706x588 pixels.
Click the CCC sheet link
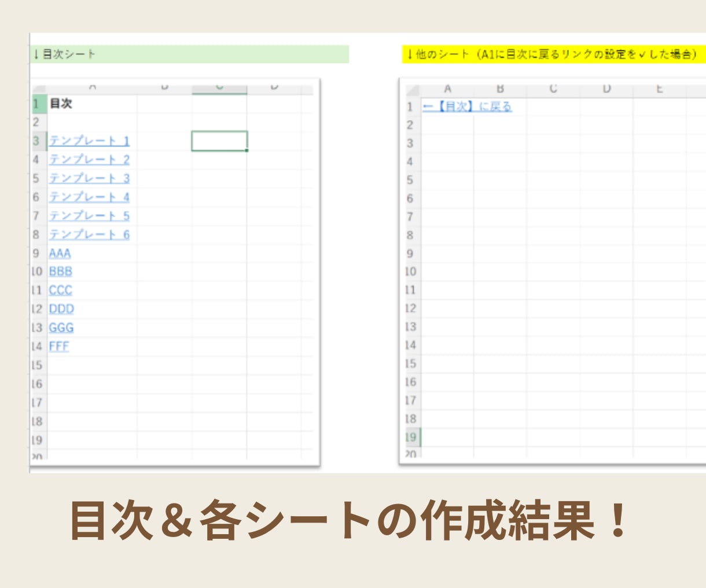click(x=60, y=290)
